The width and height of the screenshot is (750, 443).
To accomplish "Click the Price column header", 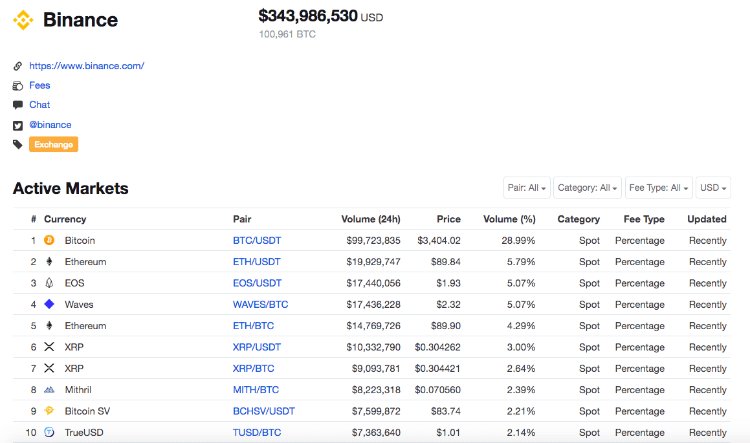I will pos(449,219).
